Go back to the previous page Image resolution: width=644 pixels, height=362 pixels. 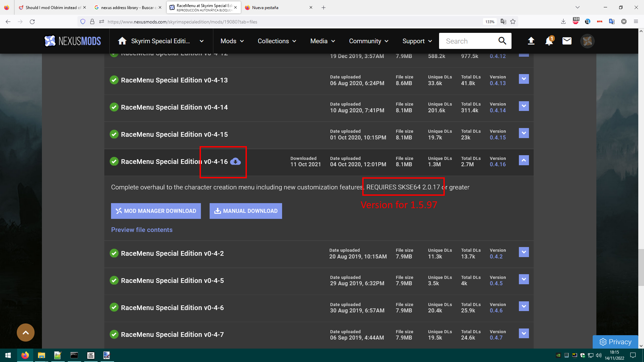(8, 22)
